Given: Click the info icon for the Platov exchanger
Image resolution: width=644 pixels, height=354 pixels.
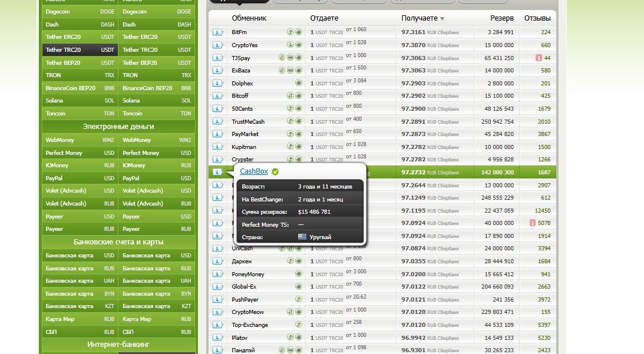Looking at the screenshot, I should point(218,338).
